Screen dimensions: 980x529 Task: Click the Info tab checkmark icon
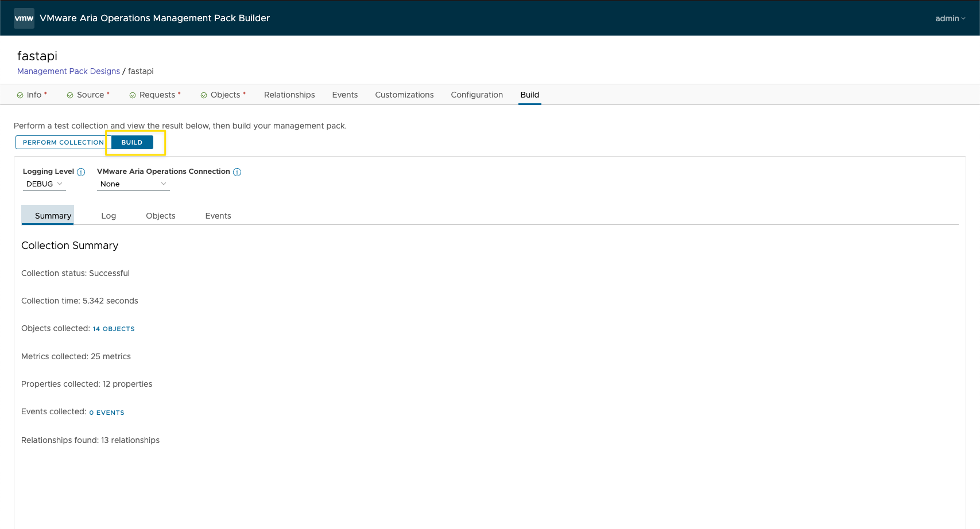pos(20,95)
